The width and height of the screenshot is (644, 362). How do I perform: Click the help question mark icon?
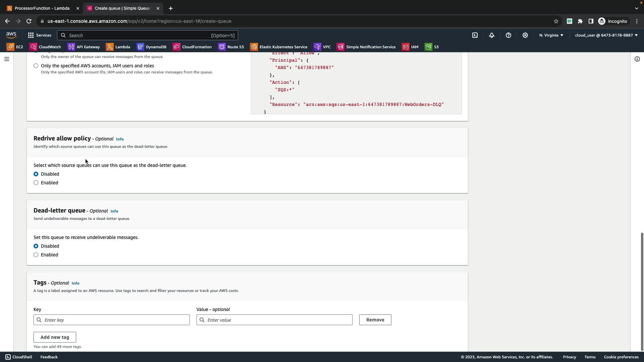pyautogui.click(x=508, y=35)
